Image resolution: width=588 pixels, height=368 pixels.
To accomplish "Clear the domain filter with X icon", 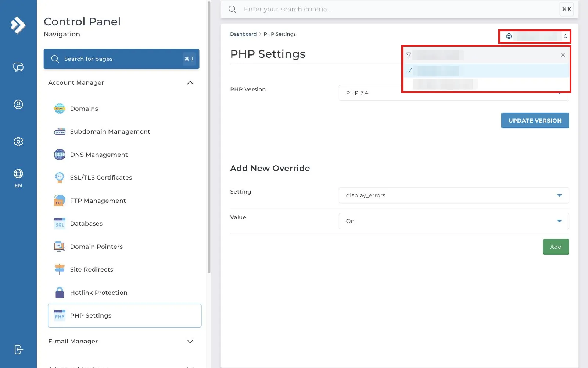I will point(563,55).
